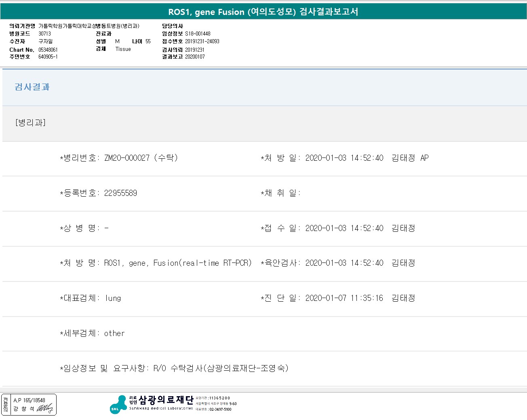Screen dimensions: 527x420
Task: Click the 육안검사 timestamp 2020-01-03 14:52:40
Action: point(344,263)
